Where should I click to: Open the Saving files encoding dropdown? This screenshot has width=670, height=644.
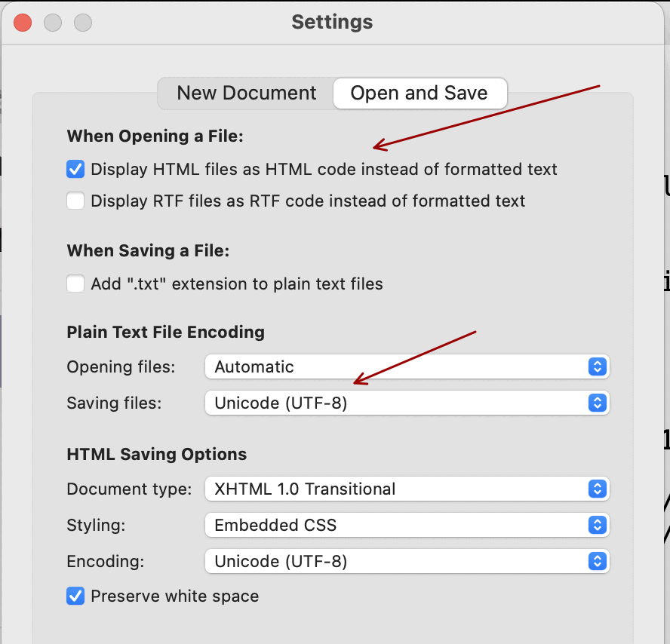[407, 403]
